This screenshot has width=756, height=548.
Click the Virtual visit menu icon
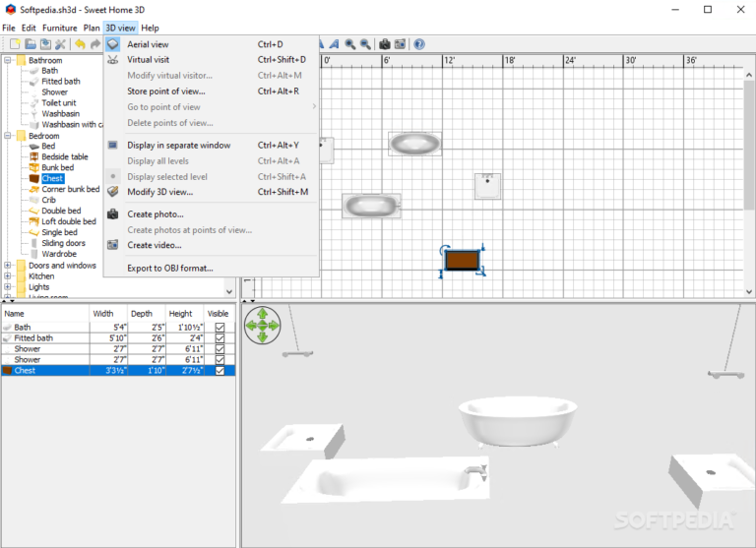click(113, 60)
